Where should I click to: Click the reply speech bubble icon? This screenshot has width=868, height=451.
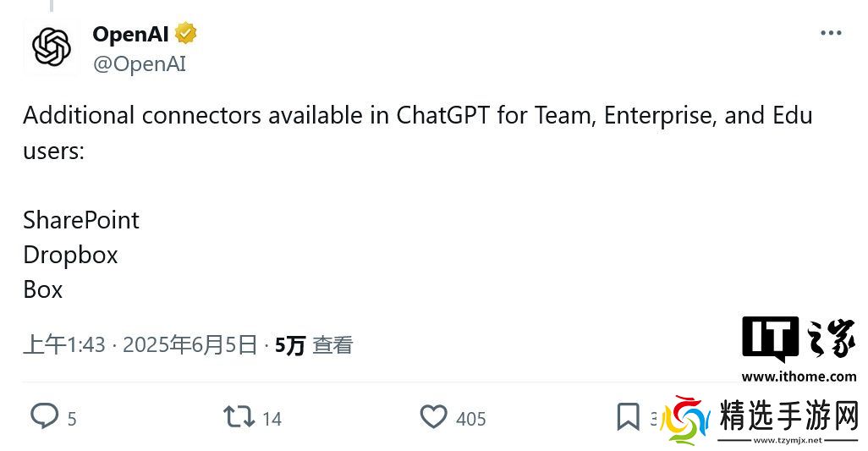(44, 416)
